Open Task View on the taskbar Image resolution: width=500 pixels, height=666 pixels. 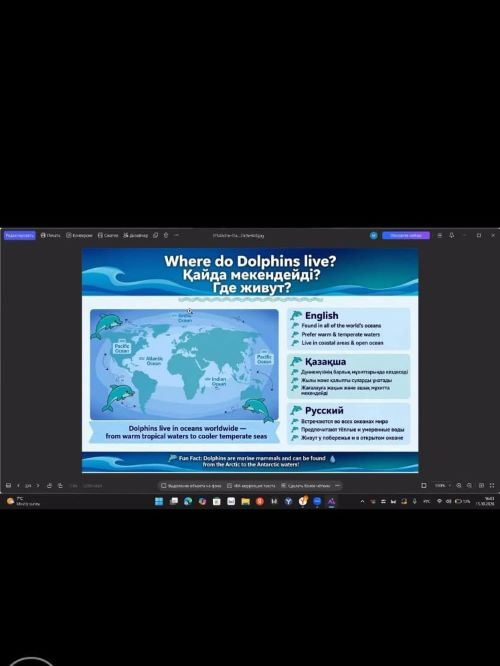tap(173, 502)
